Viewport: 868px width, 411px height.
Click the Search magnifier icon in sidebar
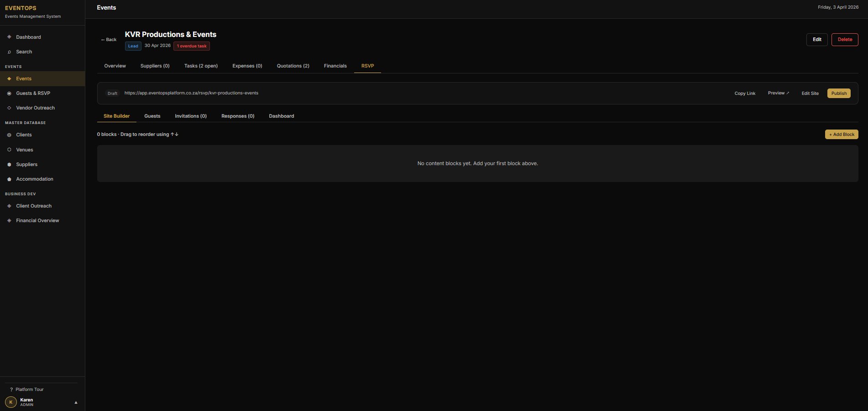(9, 52)
